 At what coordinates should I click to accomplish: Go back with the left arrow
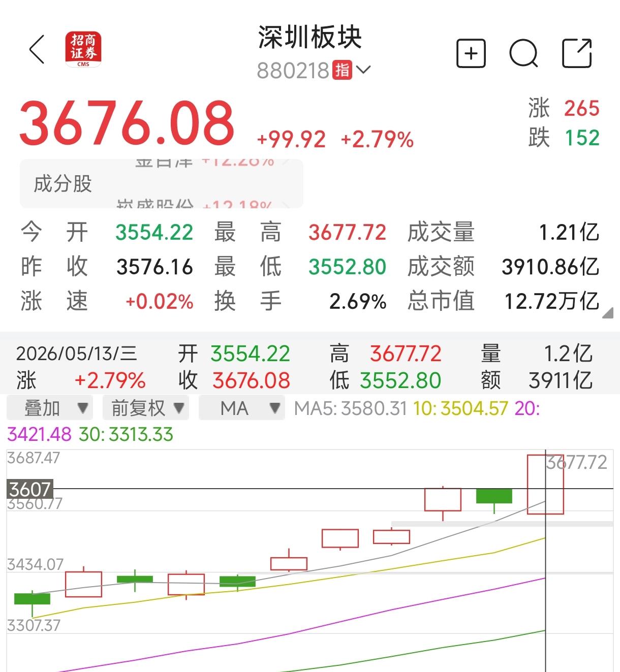tap(37, 50)
